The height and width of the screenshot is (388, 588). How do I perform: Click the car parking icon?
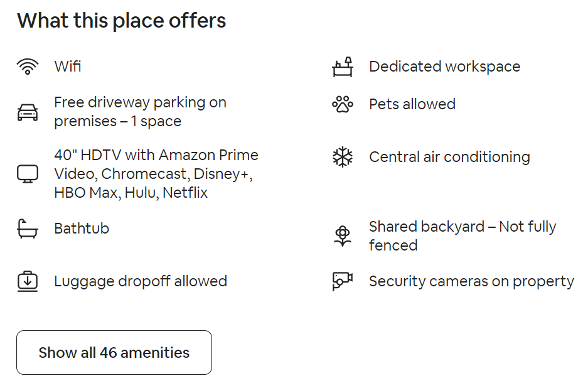[x=28, y=112]
